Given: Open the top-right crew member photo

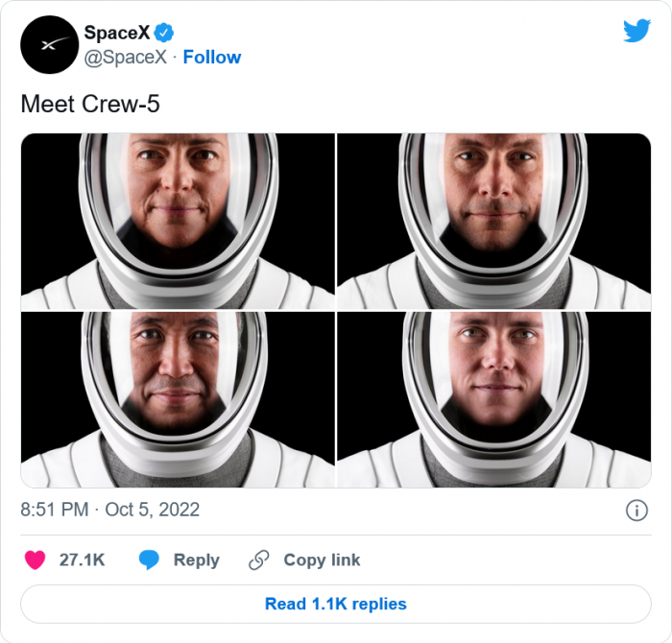Looking at the screenshot, I should click(x=493, y=221).
